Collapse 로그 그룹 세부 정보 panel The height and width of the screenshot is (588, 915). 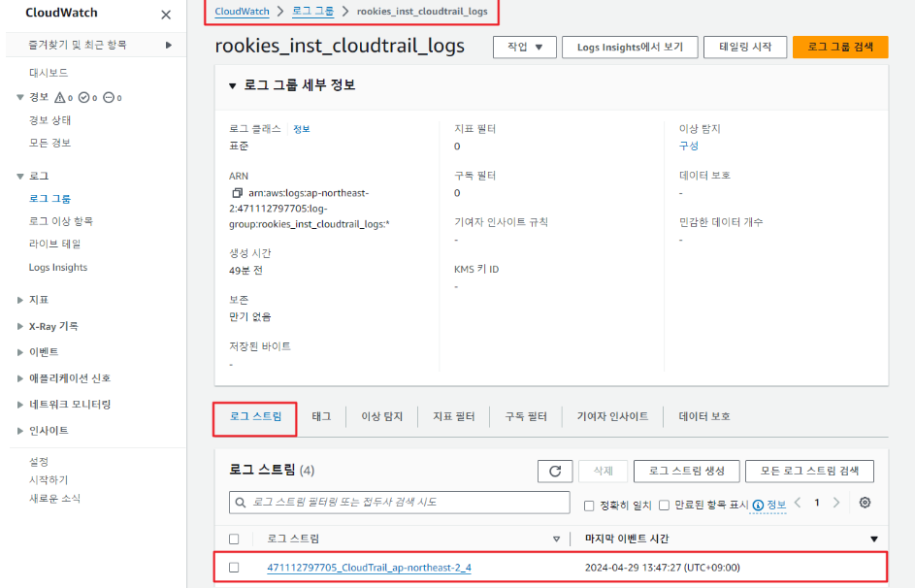[232, 85]
